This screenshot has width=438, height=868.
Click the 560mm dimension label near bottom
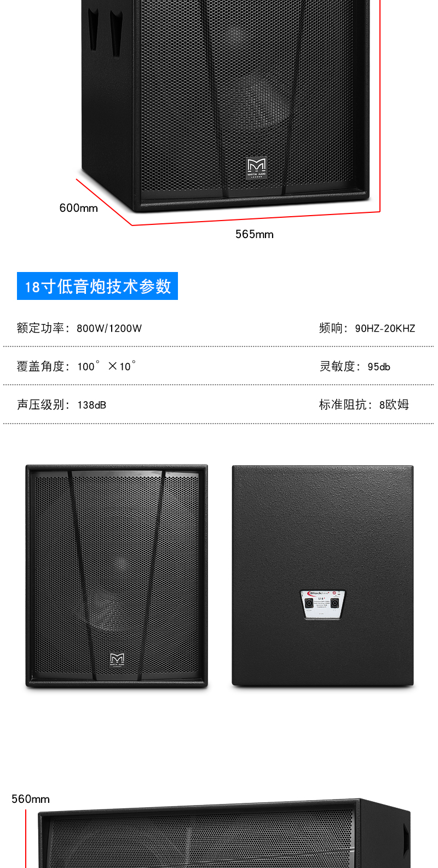pyautogui.click(x=31, y=799)
